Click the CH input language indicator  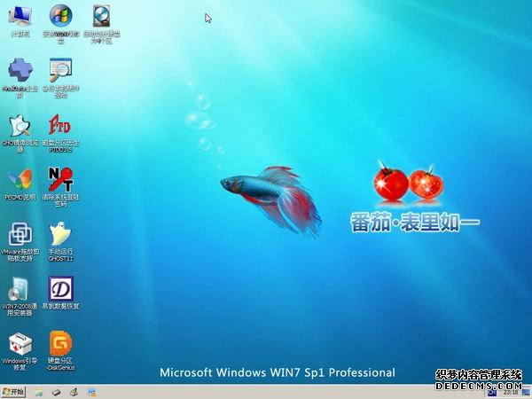pos(492,393)
